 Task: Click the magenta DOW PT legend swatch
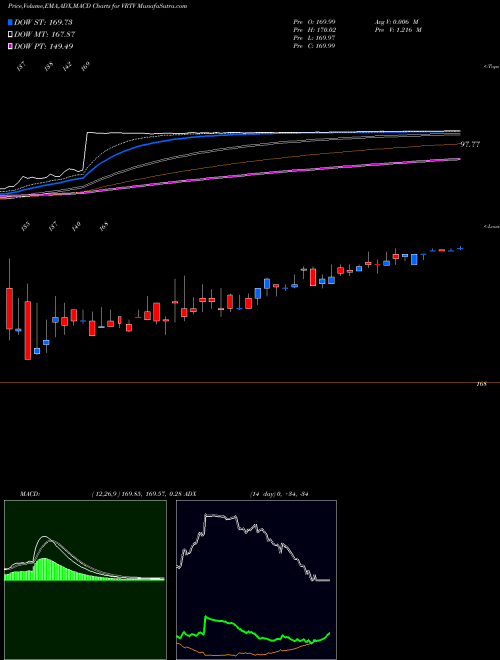pos(11,46)
